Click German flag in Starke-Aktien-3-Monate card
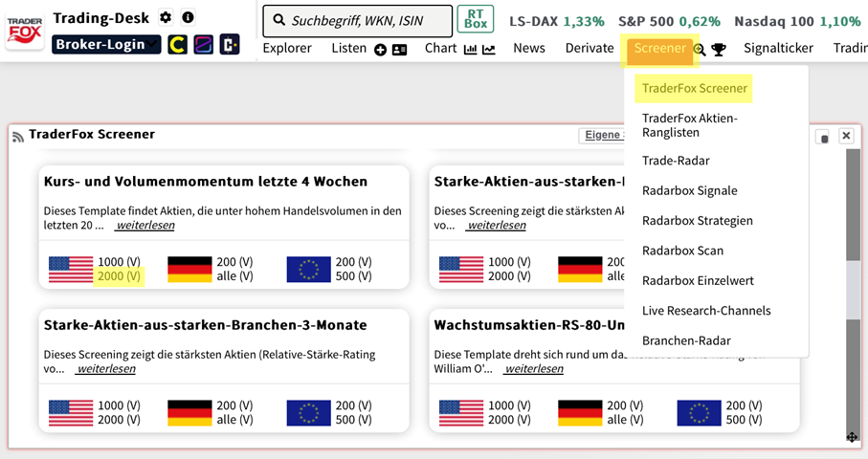 click(x=189, y=413)
